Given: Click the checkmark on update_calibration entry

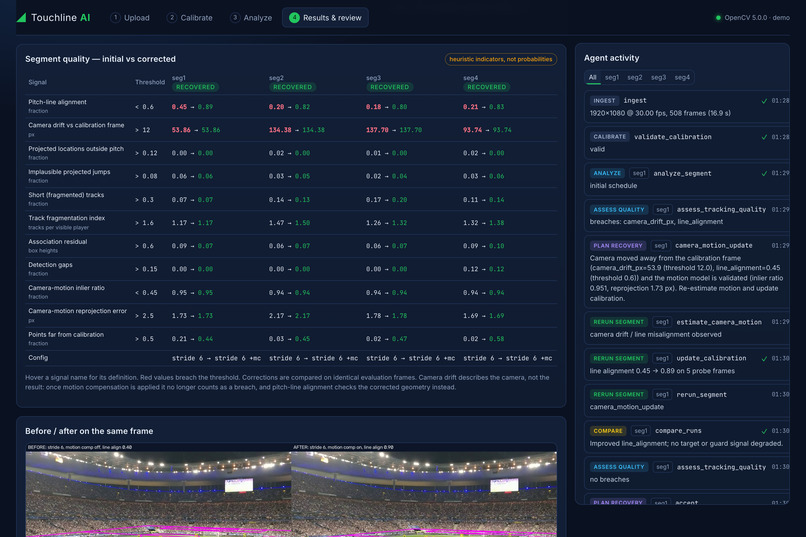Looking at the screenshot, I should [x=764, y=359].
